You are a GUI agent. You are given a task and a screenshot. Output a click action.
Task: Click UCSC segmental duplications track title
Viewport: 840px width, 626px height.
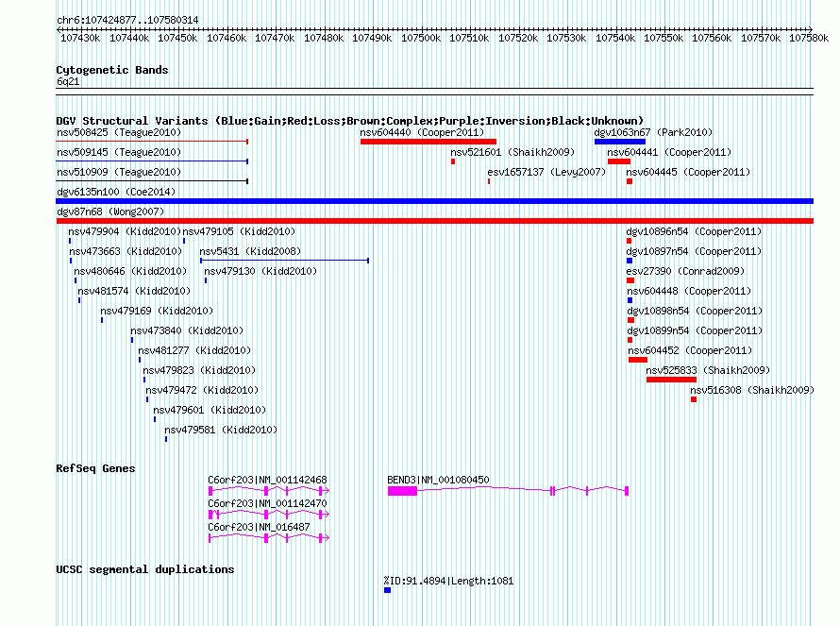(145, 569)
